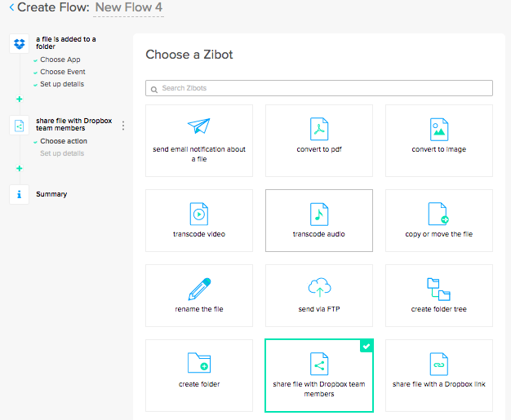Select the send via FTP cloud icon

pyautogui.click(x=318, y=289)
